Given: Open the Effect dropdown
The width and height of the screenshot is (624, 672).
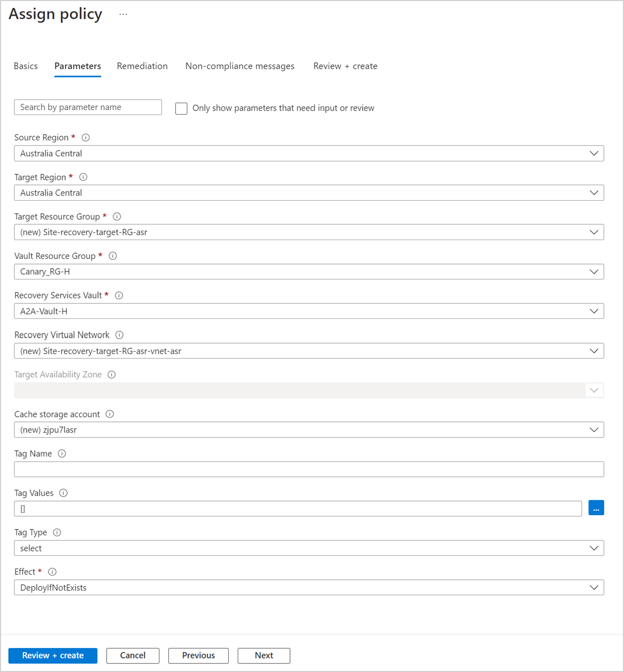Looking at the screenshot, I should [x=309, y=587].
